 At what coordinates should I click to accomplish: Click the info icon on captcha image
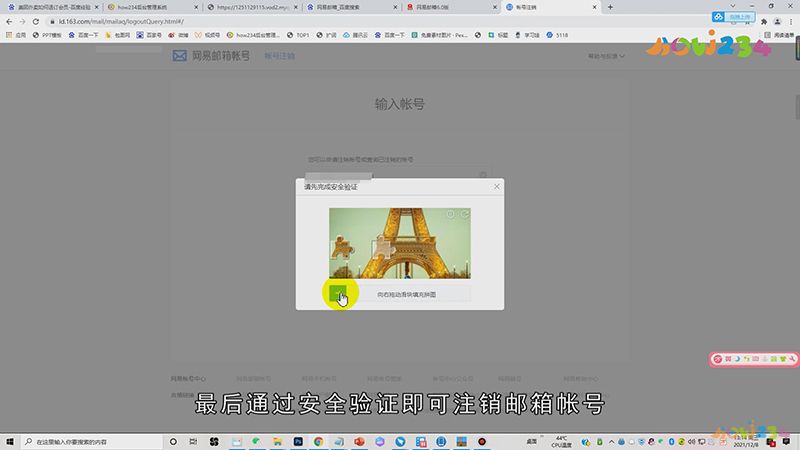tap(451, 214)
